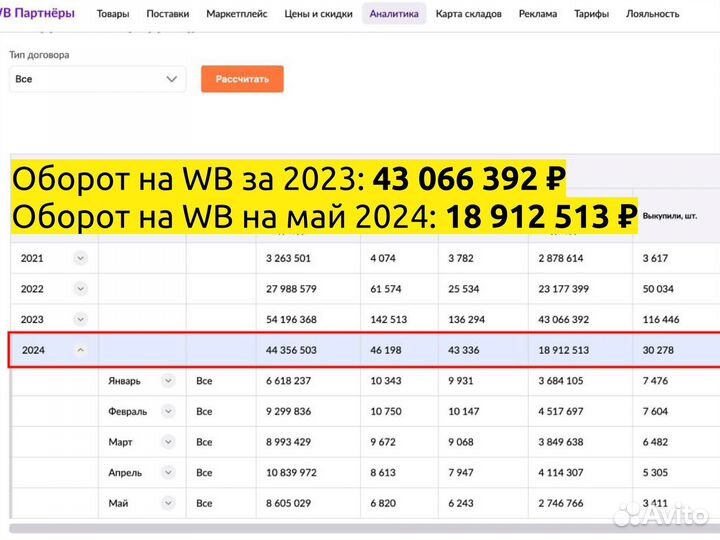
Task: Go to the Поставки section
Action: point(167,14)
